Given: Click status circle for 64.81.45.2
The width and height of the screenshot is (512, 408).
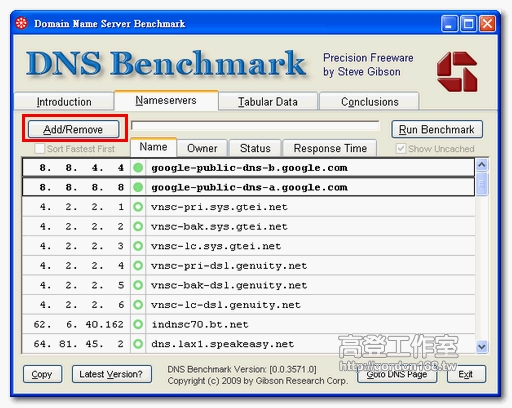Looking at the screenshot, I should [x=138, y=344].
